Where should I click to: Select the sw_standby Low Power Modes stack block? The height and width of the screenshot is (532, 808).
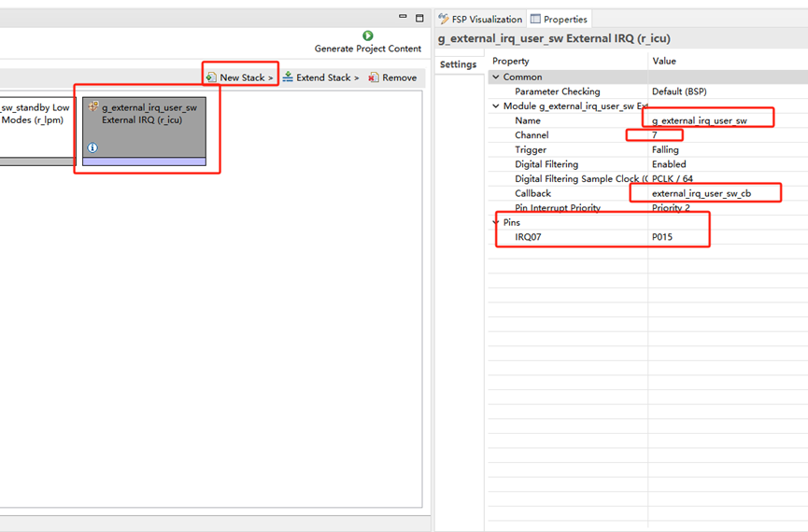[37, 132]
